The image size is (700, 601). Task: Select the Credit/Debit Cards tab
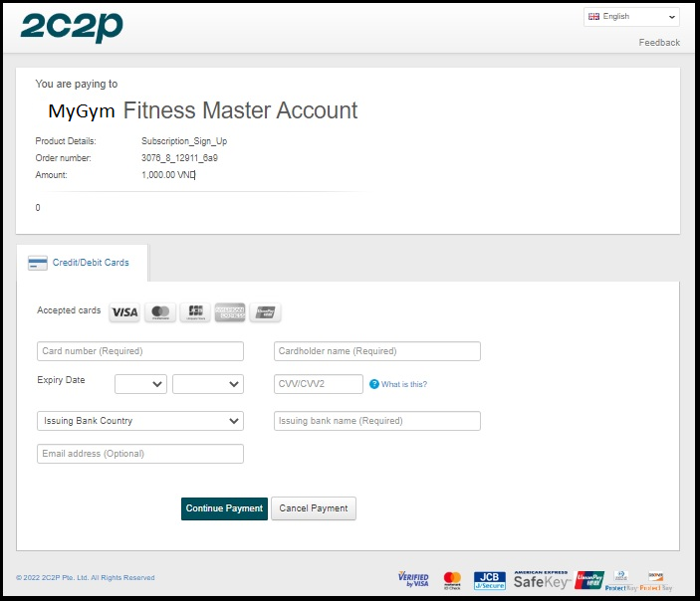tap(82, 263)
